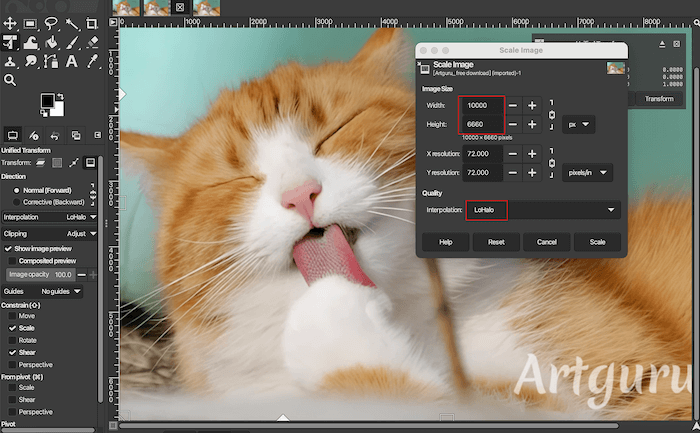Select the Warp Transform tool
Viewport: 700px width, 433px height.
click(x=30, y=42)
